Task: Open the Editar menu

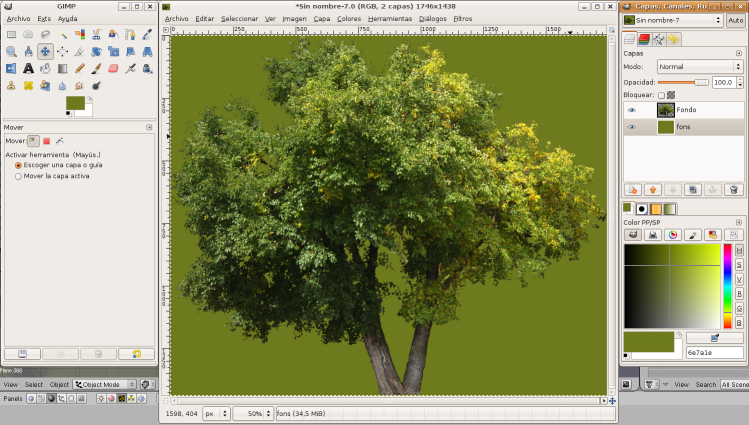Action: [204, 19]
